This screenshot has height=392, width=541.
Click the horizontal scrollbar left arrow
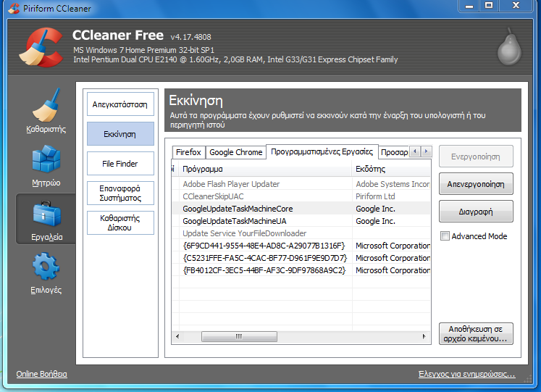(177, 336)
